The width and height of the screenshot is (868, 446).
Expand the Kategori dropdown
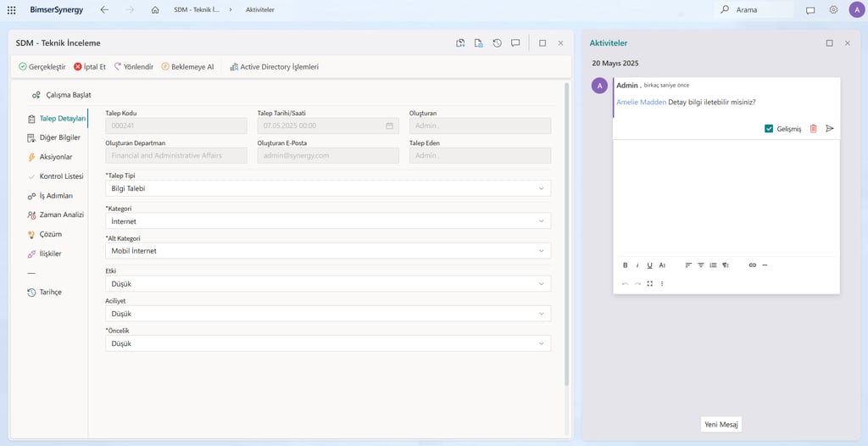click(328, 221)
